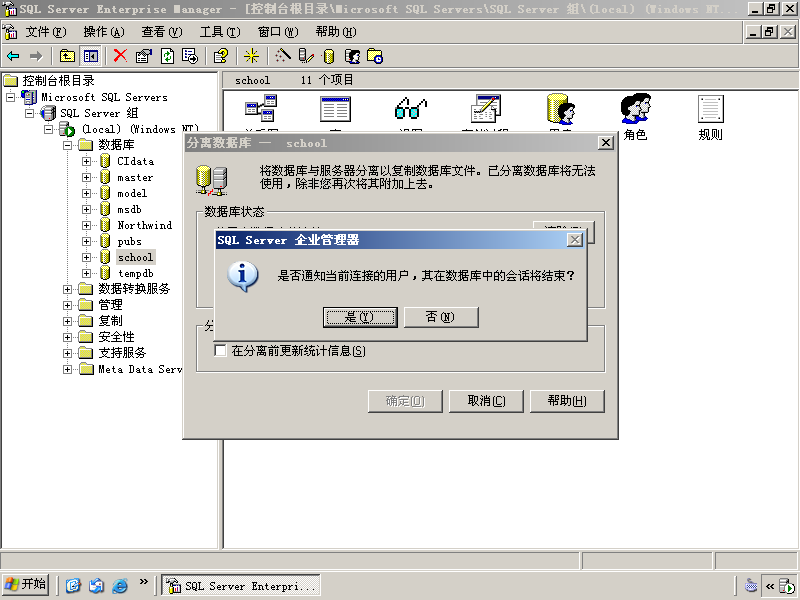This screenshot has width=800, height=600.
Task: Click the 开始 Start button
Action: pos(25,584)
